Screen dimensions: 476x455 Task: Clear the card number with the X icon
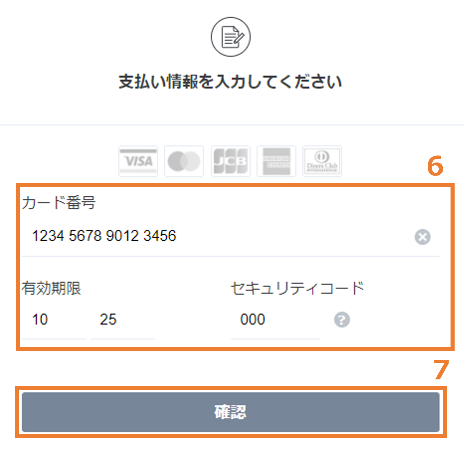(422, 237)
